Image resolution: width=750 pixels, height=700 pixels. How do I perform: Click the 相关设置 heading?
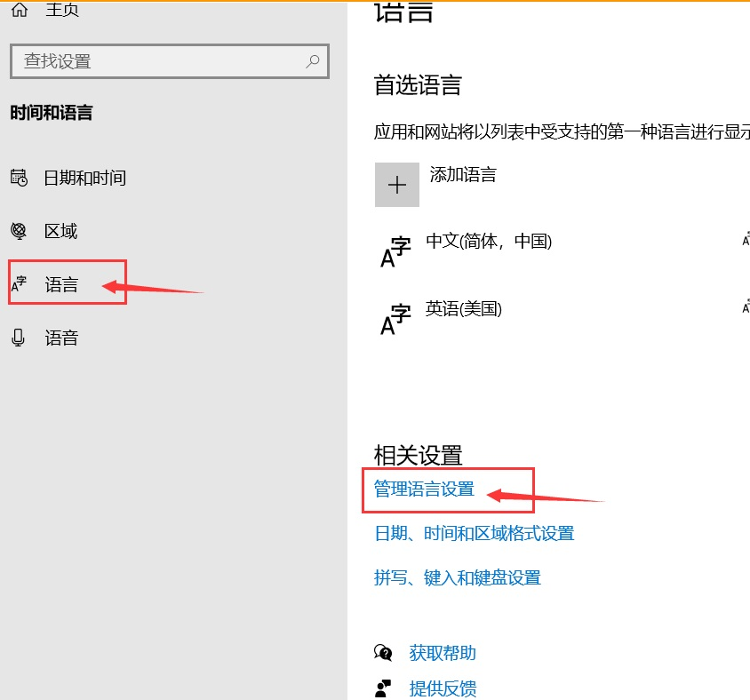(418, 455)
